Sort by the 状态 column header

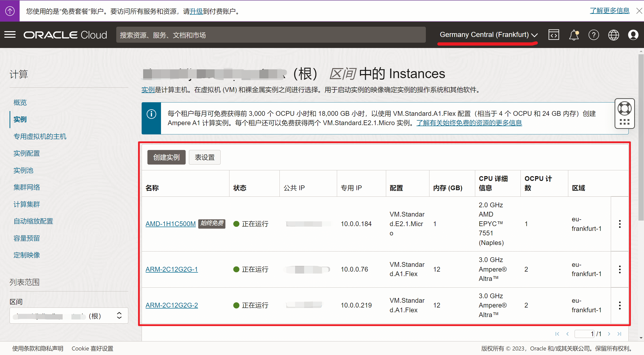tap(240, 188)
